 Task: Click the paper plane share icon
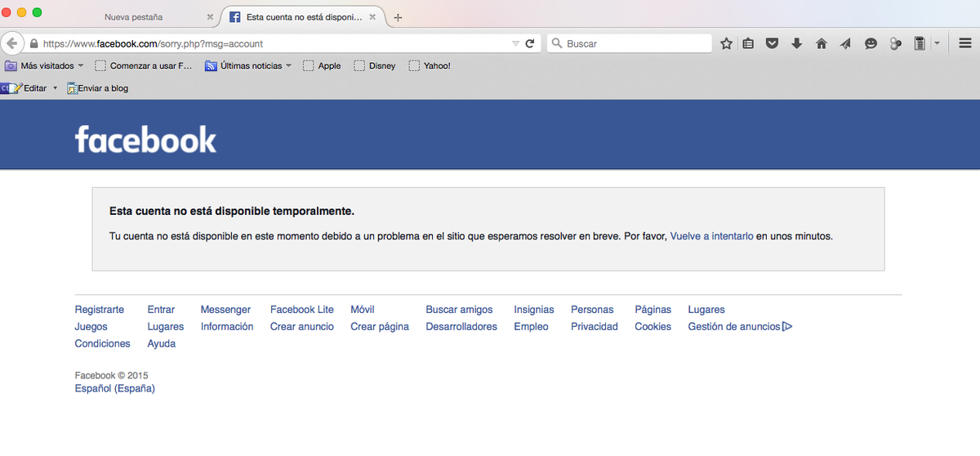tap(845, 43)
